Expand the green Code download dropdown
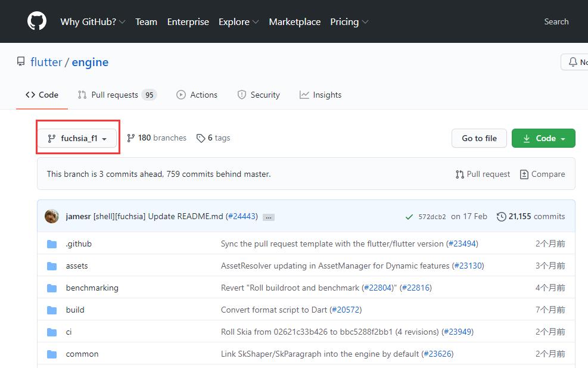The width and height of the screenshot is (588, 368). (x=543, y=138)
